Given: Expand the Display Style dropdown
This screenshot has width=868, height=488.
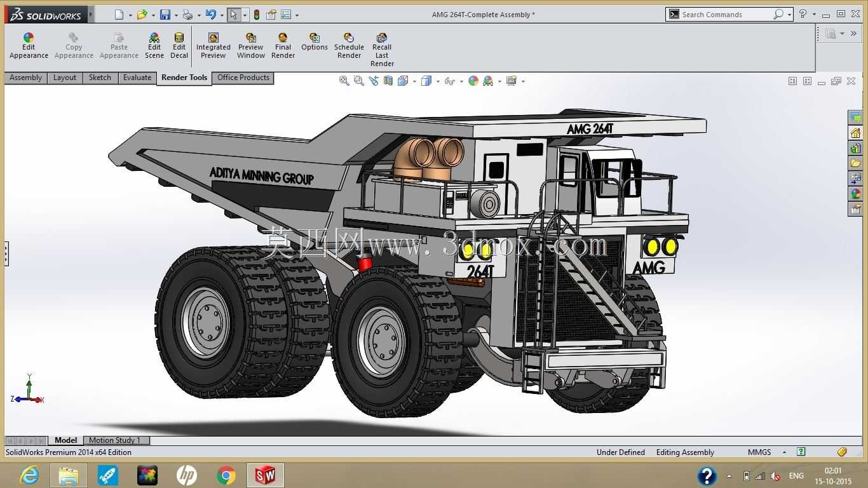Looking at the screenshot, I should pyautogui.click(x=438, y=81).
